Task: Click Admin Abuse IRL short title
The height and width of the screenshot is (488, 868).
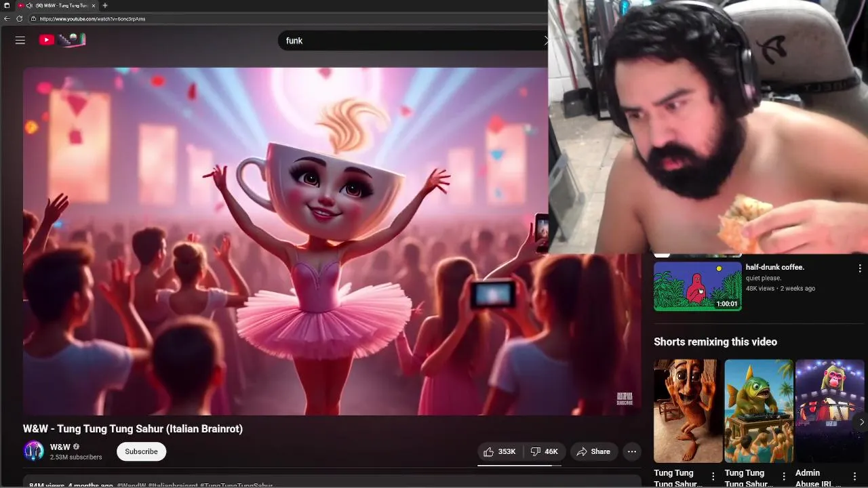Action: pos(818,478)
